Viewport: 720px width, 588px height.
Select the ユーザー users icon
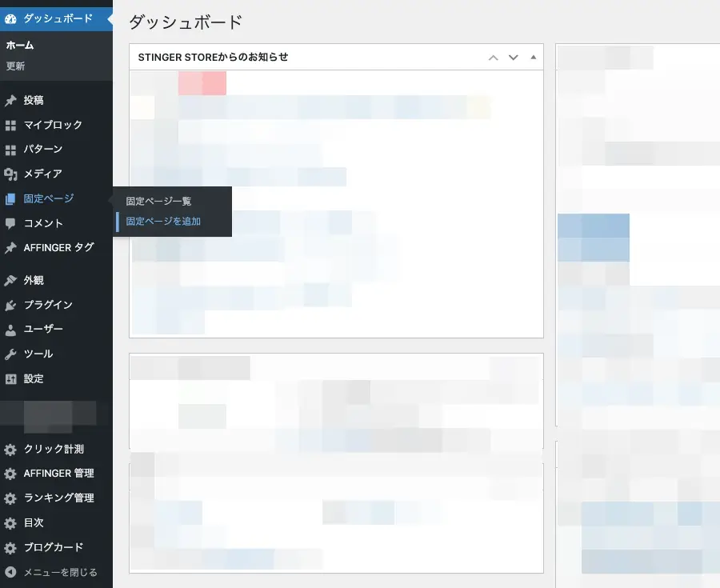tap(12, 330)
